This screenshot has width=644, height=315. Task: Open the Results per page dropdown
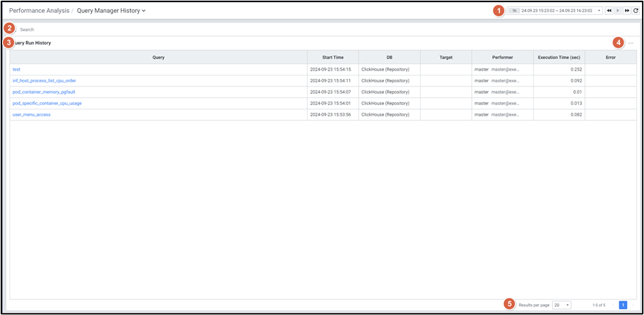point(562,305)
